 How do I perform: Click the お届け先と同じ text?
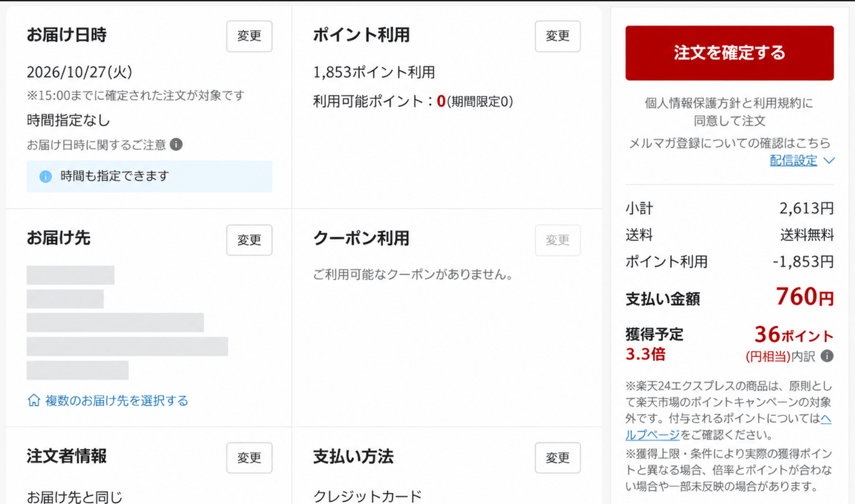pos(75,497)
